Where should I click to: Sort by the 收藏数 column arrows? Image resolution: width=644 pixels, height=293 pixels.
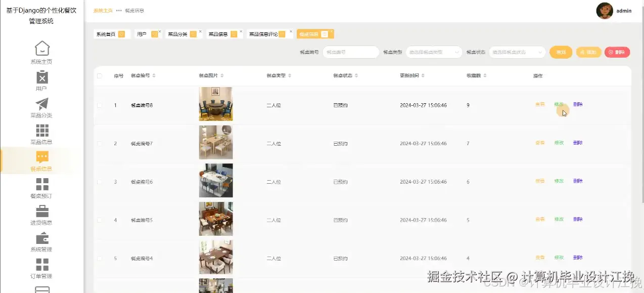(485, 75)
